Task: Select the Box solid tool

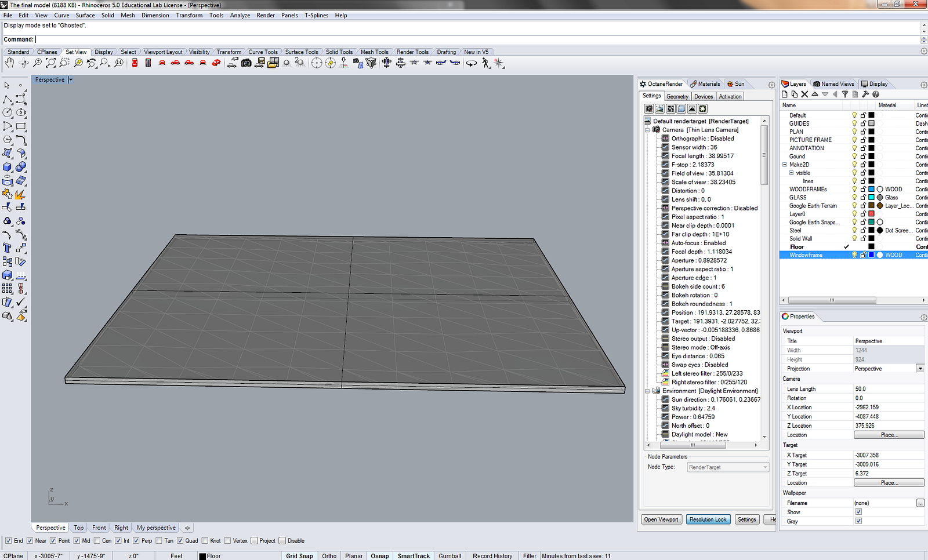Action: click(8, 167)
